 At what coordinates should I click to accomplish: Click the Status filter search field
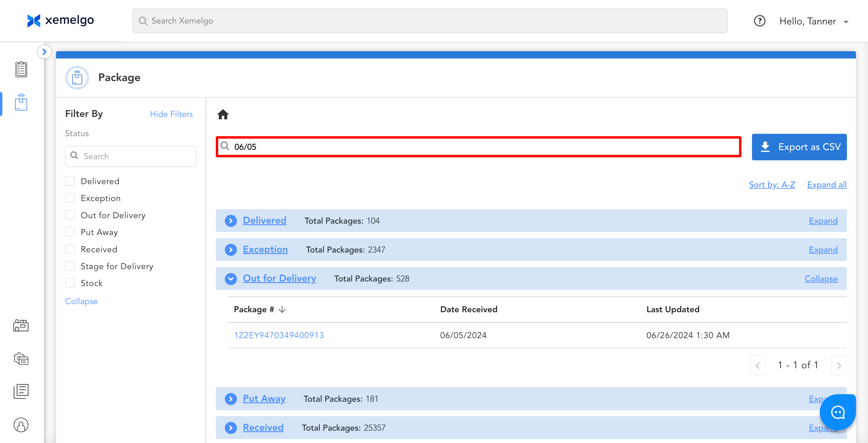[x=131, y=156]
